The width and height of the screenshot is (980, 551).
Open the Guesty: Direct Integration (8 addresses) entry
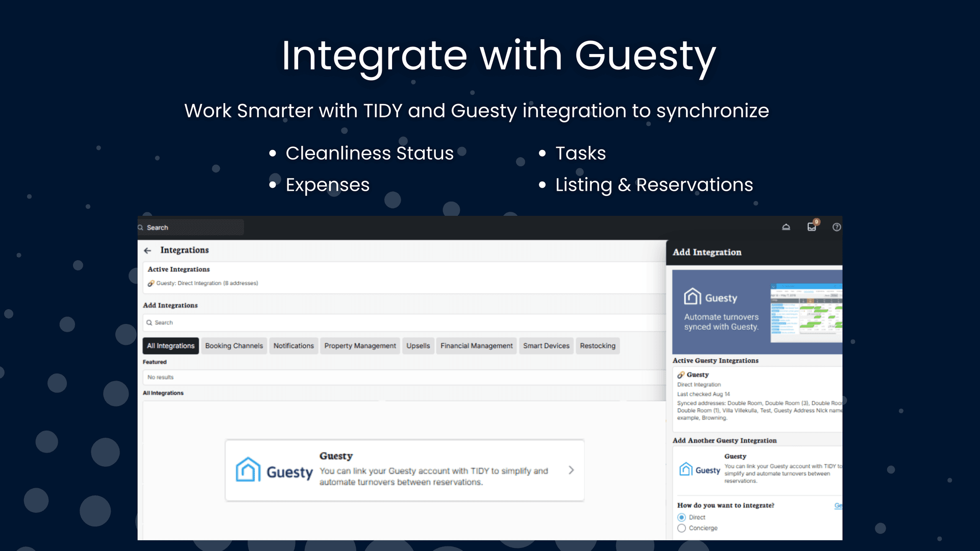click(207, 283)
